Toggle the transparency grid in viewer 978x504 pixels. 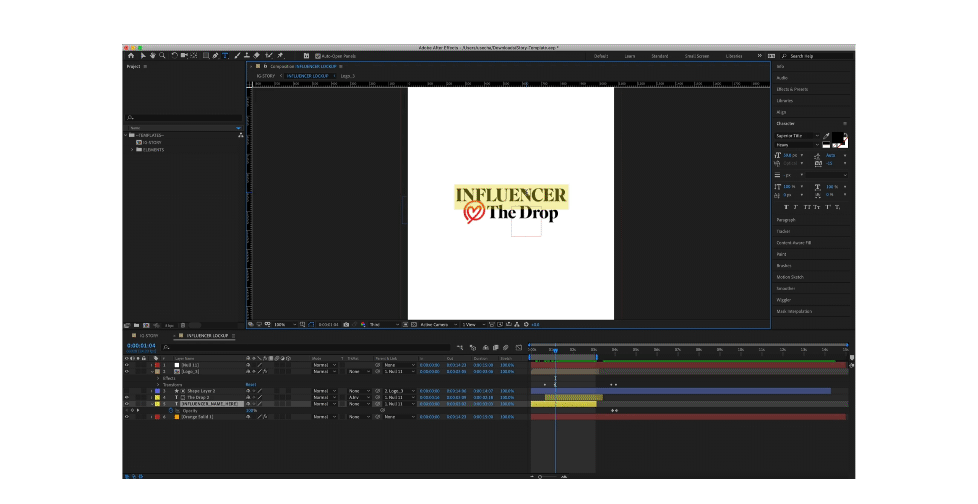point(414,324)
